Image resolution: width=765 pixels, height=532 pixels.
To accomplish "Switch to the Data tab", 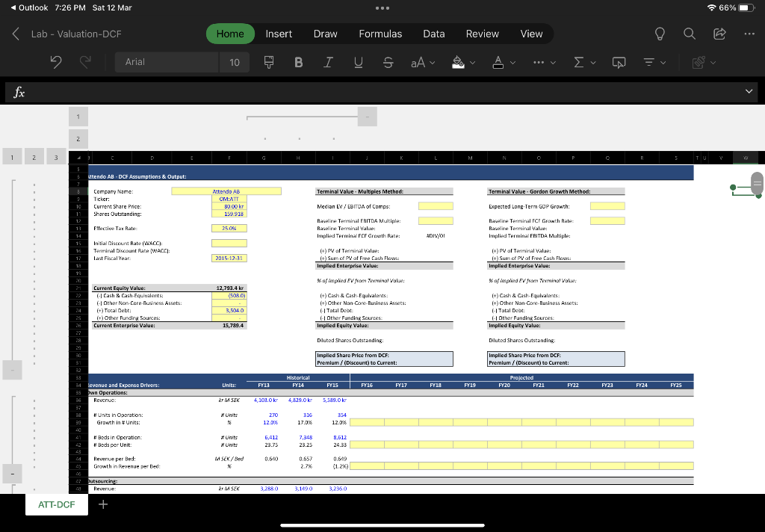I will (x=434, y=34).
